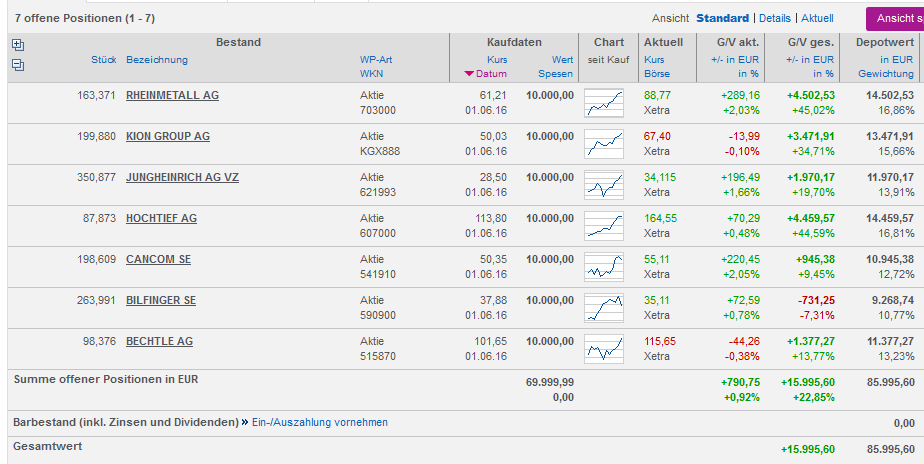Sort positions by Datum column
The height and width of the screenshot is (464, 924).
491,74
